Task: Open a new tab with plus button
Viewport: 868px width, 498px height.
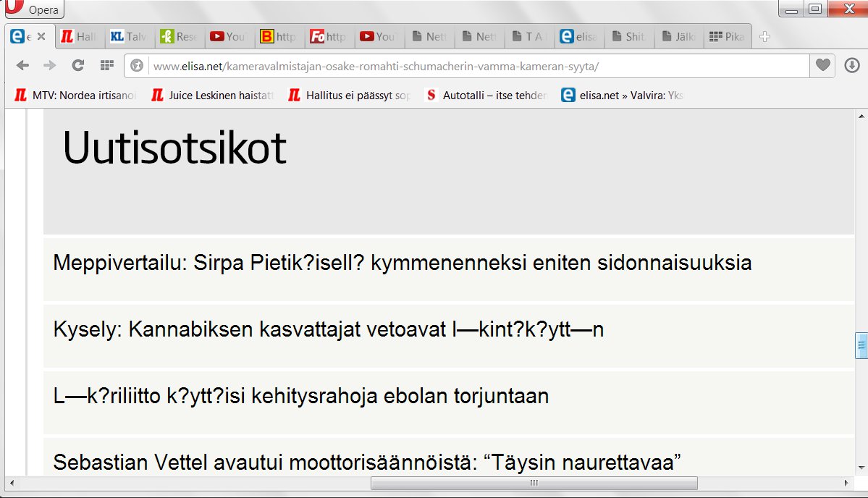Action: point(765,37)
